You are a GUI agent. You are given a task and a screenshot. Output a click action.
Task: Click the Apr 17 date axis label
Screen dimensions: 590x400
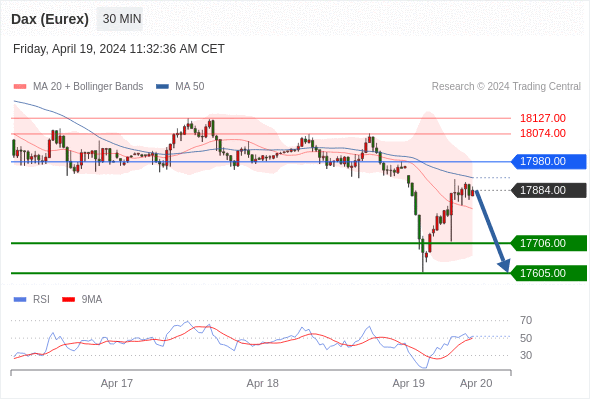(117, 383)
